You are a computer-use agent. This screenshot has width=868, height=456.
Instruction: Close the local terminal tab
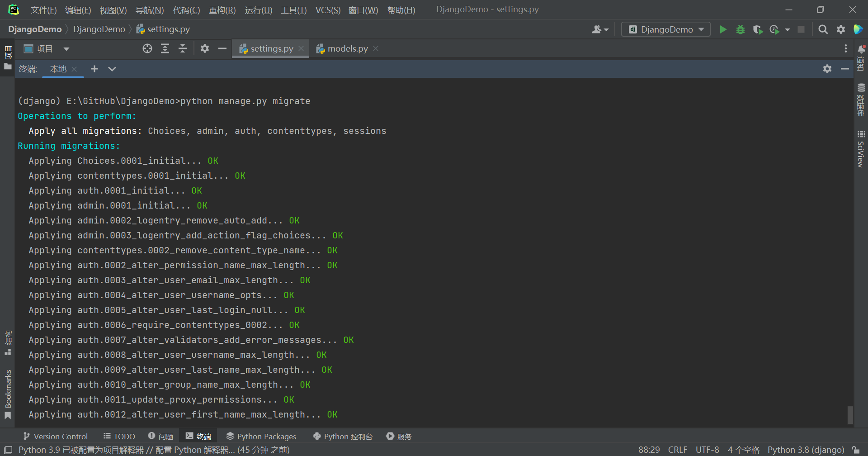click(x=74, y=69)
